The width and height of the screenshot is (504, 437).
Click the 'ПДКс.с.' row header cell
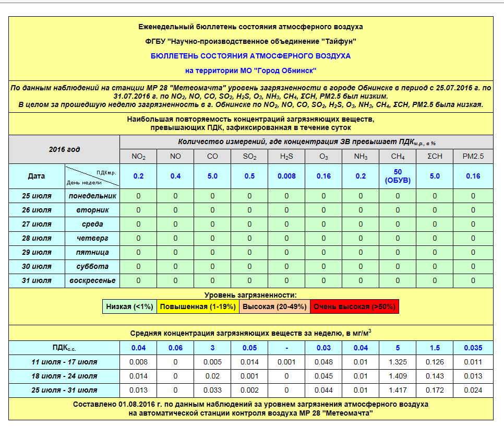pyautogui.click(x=64, y=348)
